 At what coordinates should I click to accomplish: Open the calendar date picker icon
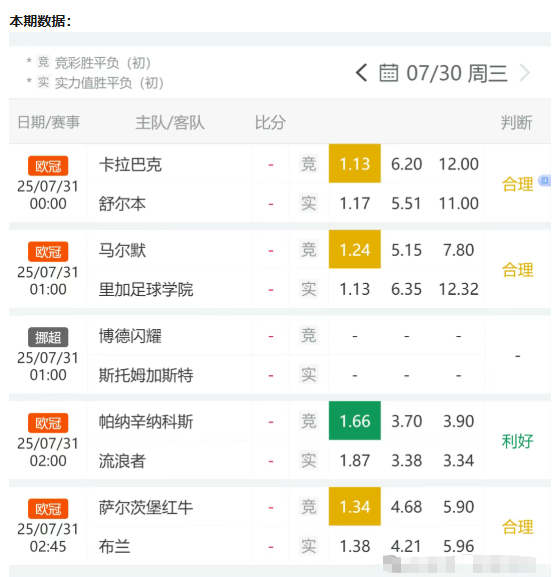tap(389, 72)
